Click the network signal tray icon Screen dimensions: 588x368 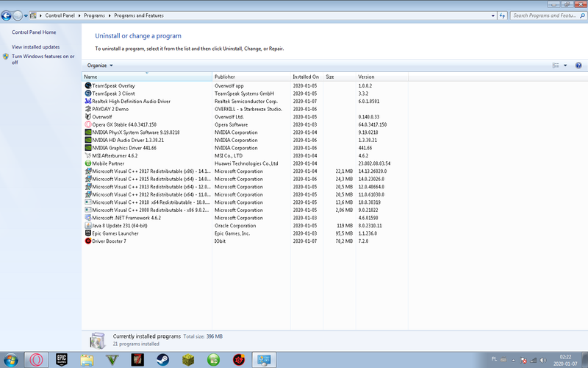[534, 360]
